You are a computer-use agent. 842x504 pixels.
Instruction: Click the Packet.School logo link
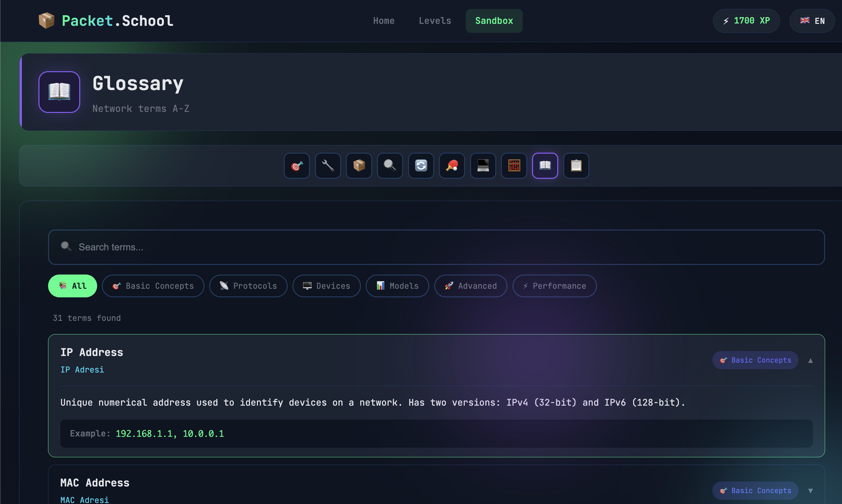(x=106, y=21)
